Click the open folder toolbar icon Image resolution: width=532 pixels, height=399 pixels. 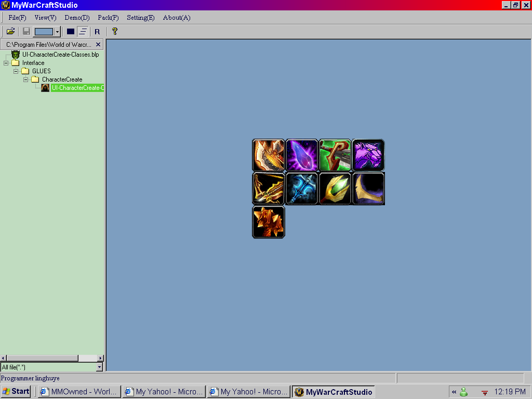pyautogui.click(x=10, y=32)
